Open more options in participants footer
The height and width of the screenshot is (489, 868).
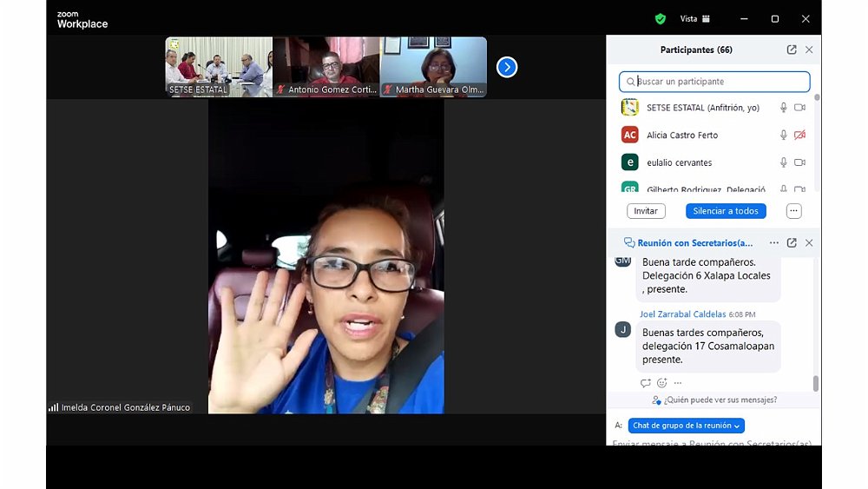click(793, 211)
